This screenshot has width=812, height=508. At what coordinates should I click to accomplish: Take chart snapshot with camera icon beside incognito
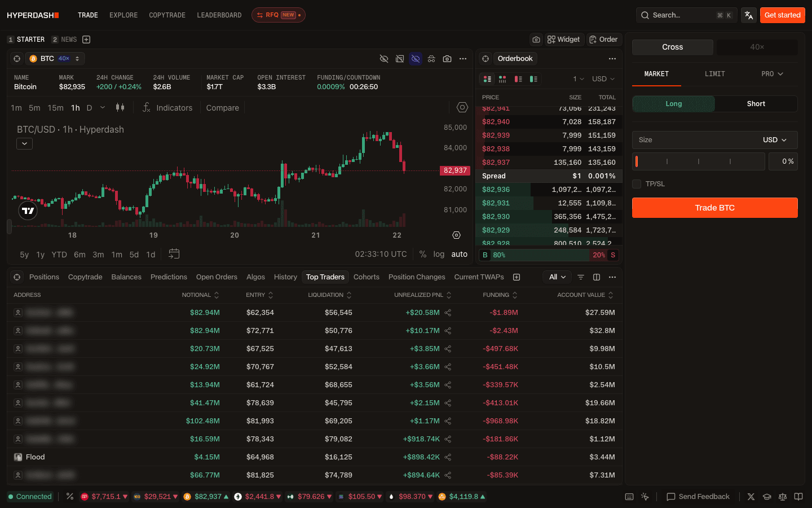pyautogui.click(x=447, y=59)
